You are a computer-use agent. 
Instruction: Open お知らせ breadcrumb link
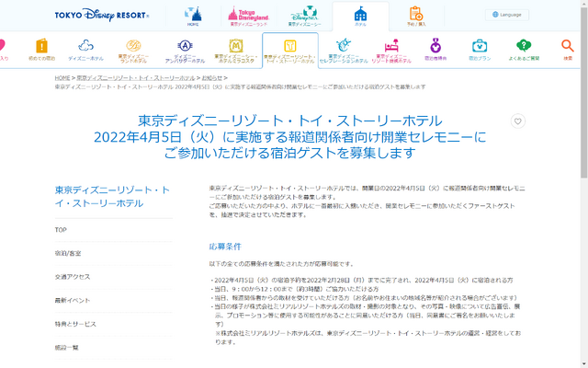[211, 78]
